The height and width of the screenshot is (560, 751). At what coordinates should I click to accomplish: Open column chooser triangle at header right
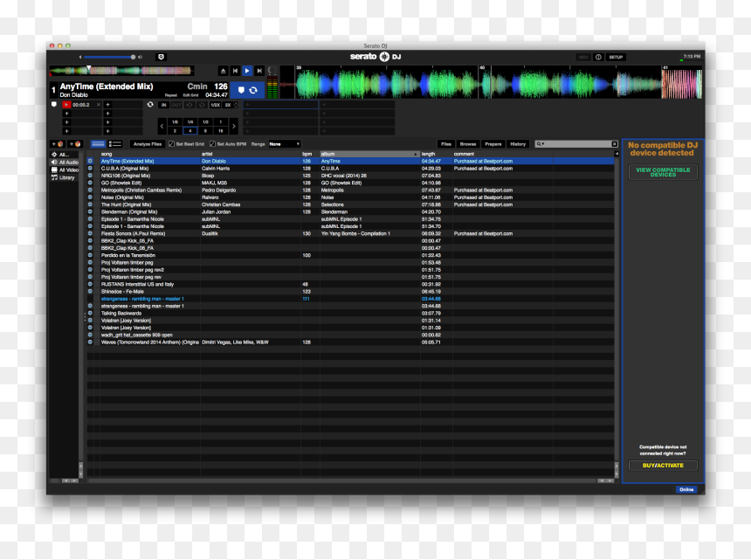point(617,154)
